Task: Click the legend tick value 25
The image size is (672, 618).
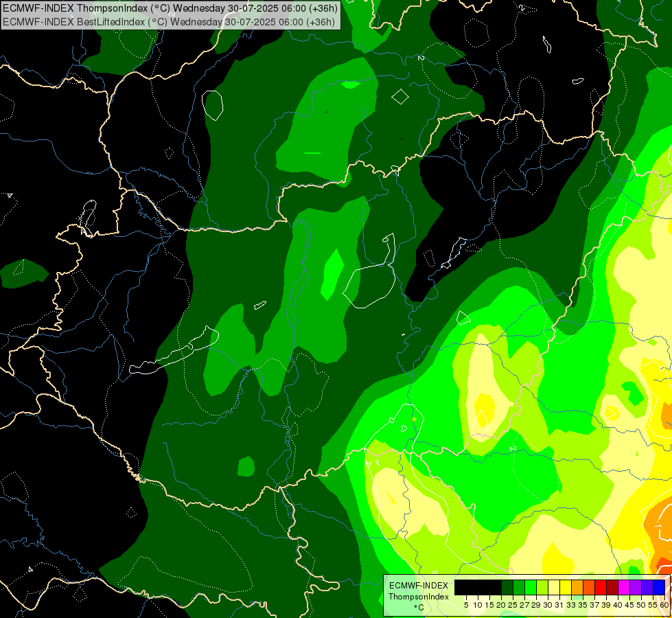Action: click(513, 605)
